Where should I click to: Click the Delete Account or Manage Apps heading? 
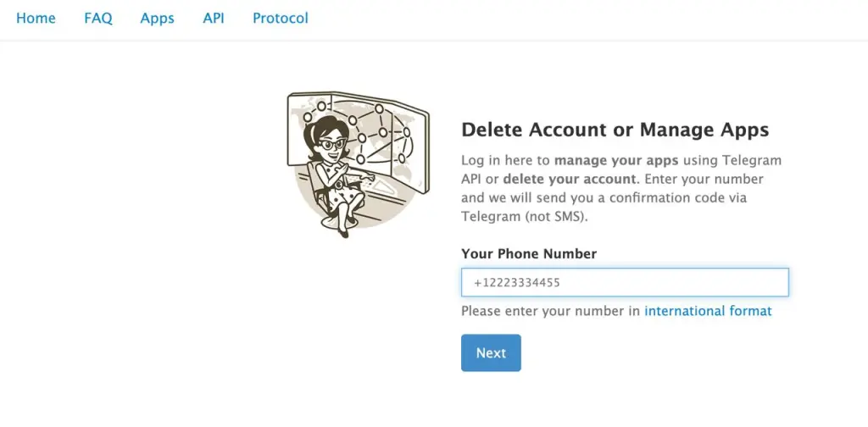click(x=615, y=130)
